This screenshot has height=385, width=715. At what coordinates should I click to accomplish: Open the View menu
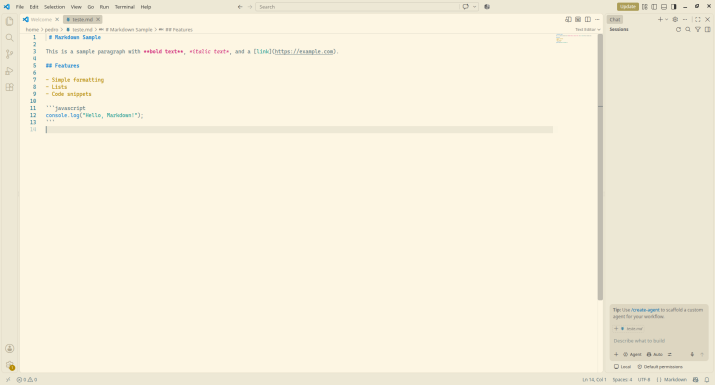click(76, 7)
